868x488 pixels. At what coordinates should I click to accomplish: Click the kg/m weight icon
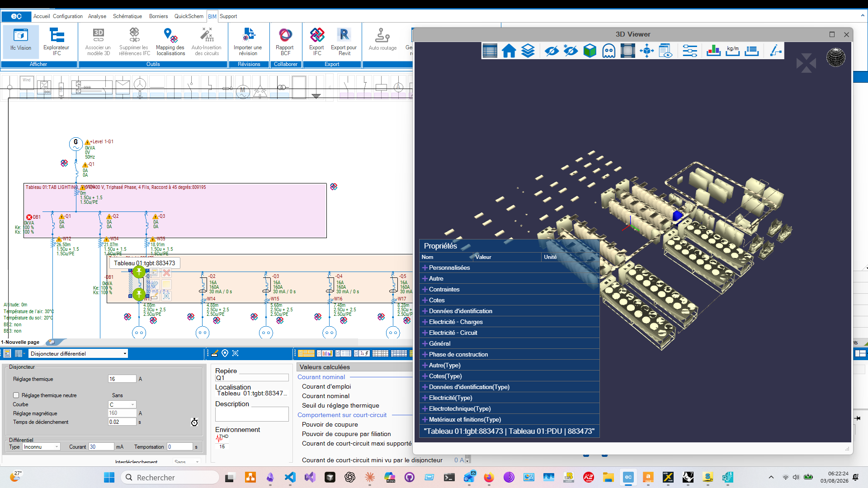[x=732, y=51]
